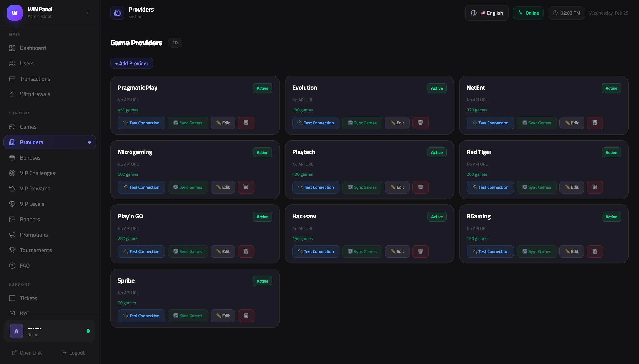639x364 pixels.
Task: Go to VIP Challenges in sidebar
Action: [37, 173]
